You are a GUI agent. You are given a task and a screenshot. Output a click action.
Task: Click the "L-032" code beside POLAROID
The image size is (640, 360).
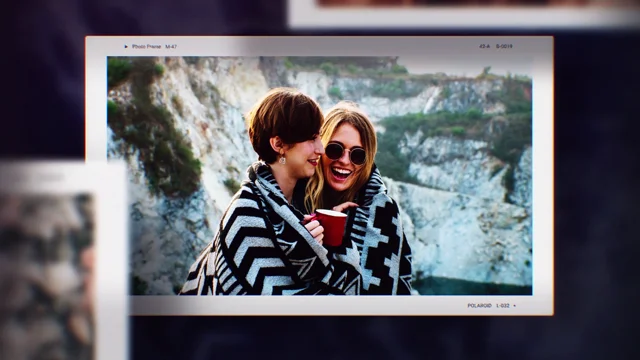click(x=503, y=305)
